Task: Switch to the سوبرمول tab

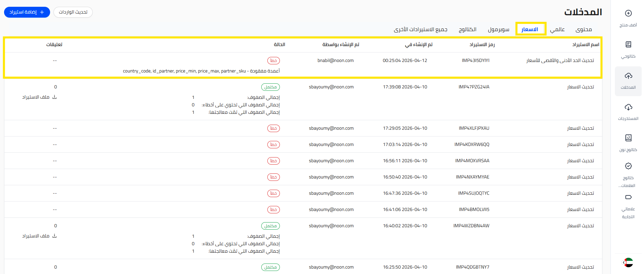Action: click(498, 29)
